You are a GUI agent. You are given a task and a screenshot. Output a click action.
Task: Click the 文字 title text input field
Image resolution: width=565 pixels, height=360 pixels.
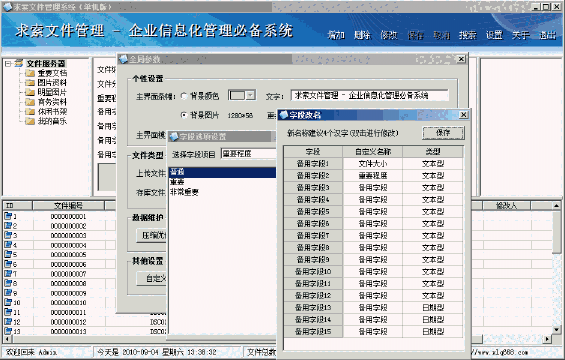370,95
